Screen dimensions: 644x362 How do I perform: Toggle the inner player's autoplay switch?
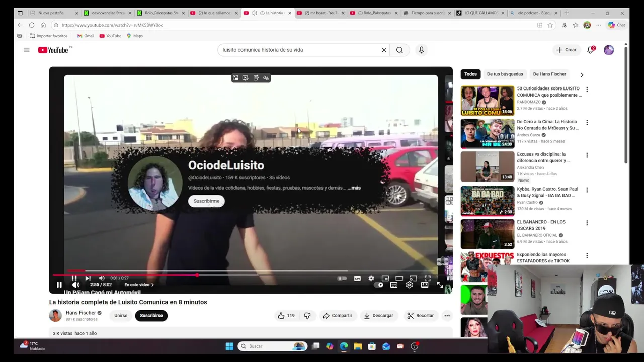click(342, 278)
